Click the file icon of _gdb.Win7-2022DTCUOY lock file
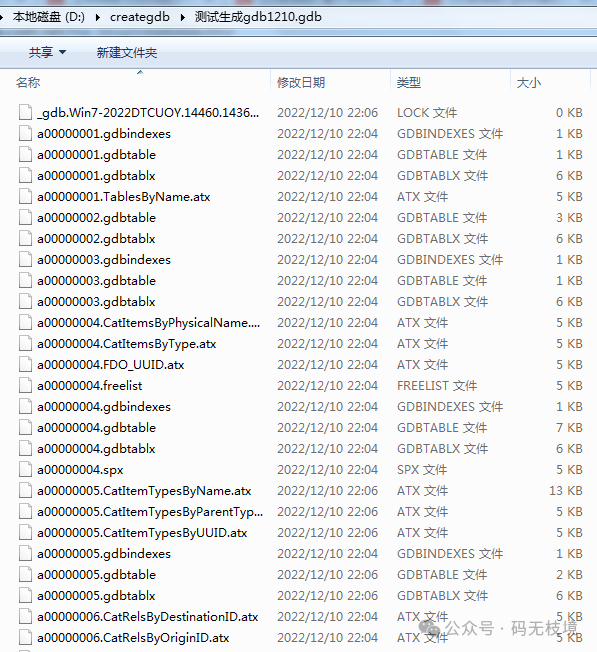Screen dimensions: 597x652 pos(25,113)
